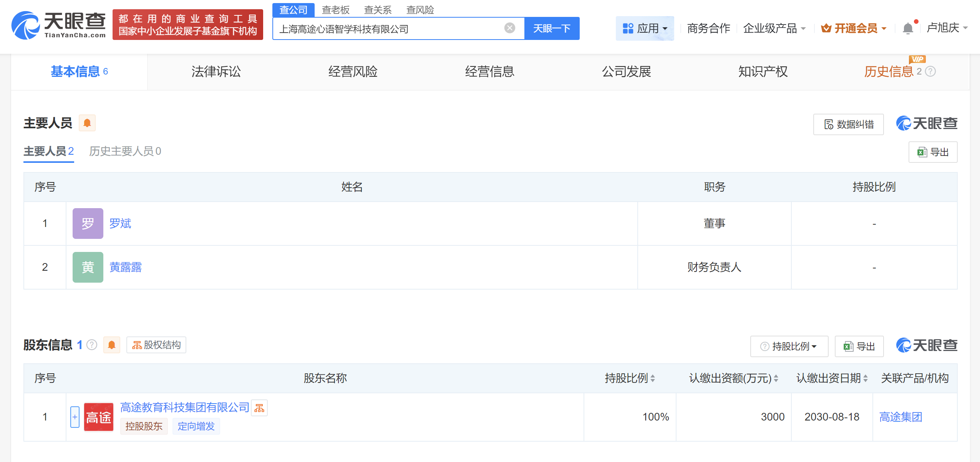The height and width of the screenshot is (462, 980).
Task: Export the 主要人员 table with 导出
Action: point(933,152)
